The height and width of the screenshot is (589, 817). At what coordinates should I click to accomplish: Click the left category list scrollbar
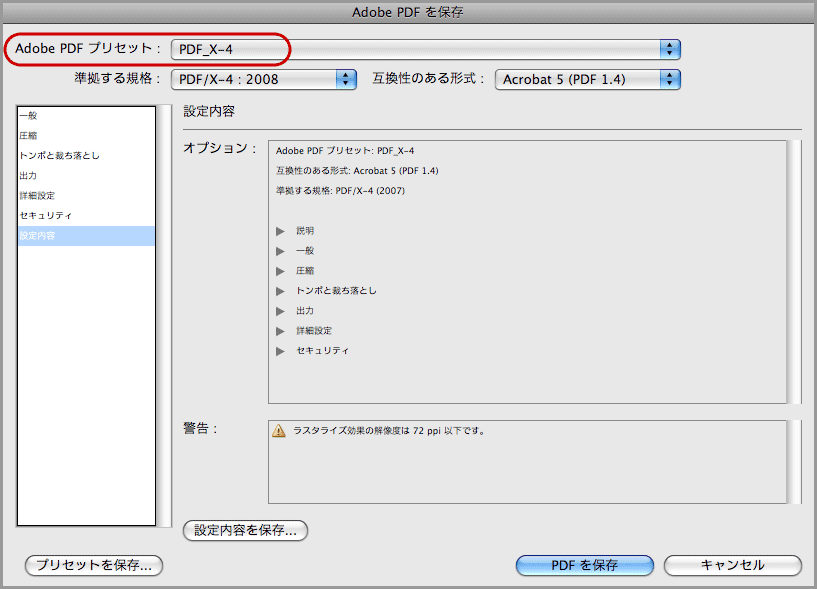164,316
